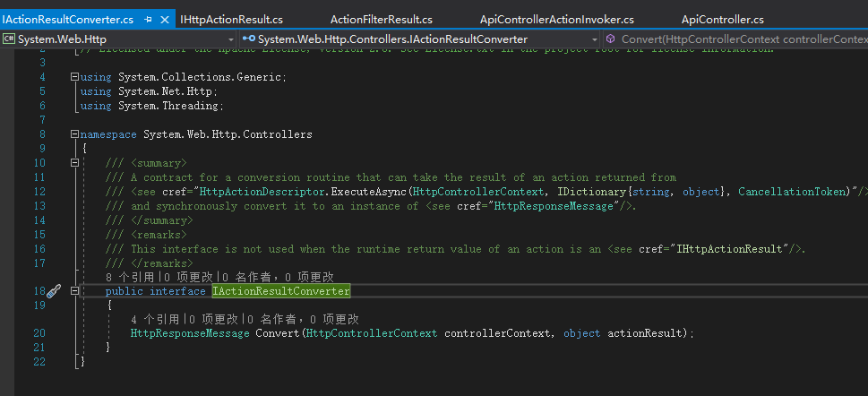Open the Convert member navigation dropdown
This screenshot has height=396, width=868.
click(736, 39)
